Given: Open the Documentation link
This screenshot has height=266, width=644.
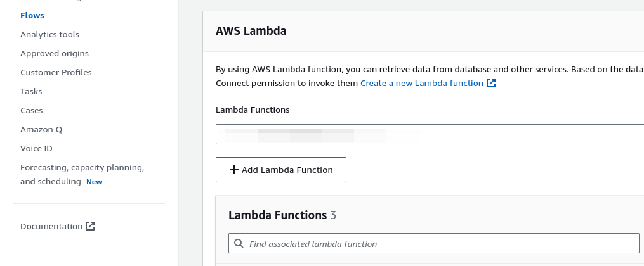Looking at the screenshot, I should coord(51,226).
